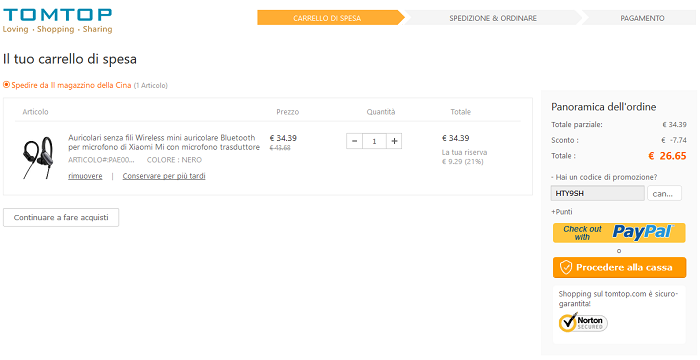Screen dimensions: 700x360
Task: Click Continuare a fare acquisti button
Action: point(61,218)
